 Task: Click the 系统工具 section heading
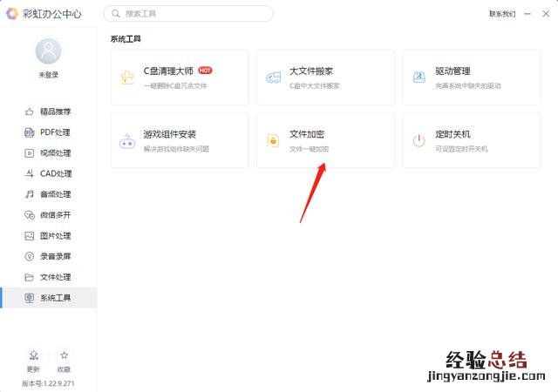pos(126,39)
